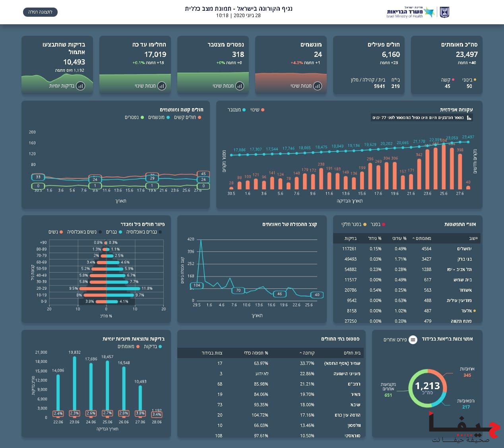Sort hospitals table by % תפוסה כללי header

(256, 353)
